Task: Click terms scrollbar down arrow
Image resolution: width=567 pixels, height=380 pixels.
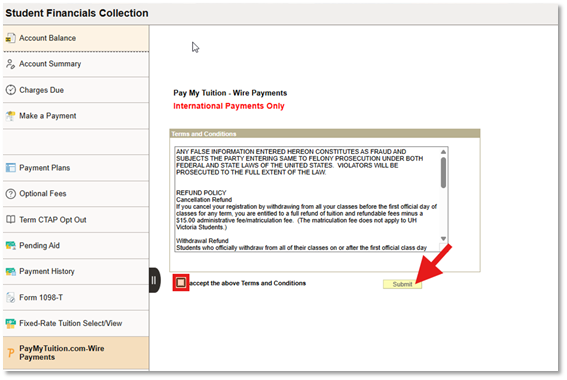Action: (x=443, y=239)
